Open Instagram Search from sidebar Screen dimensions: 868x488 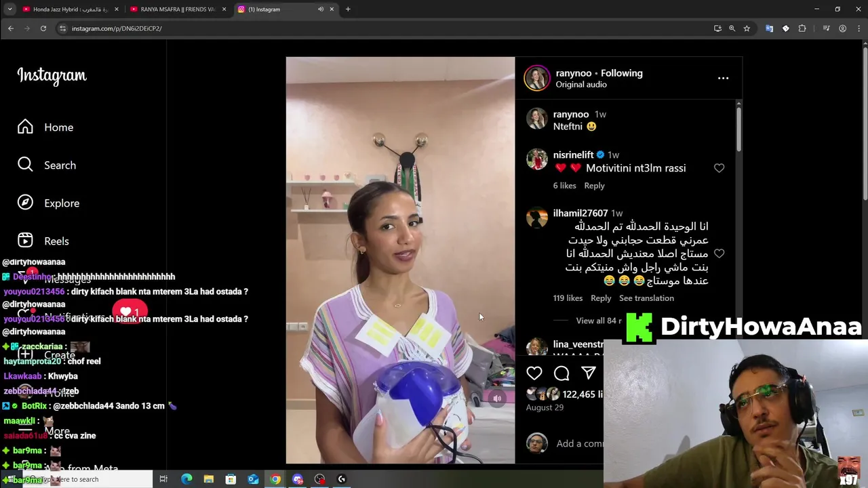46,165
